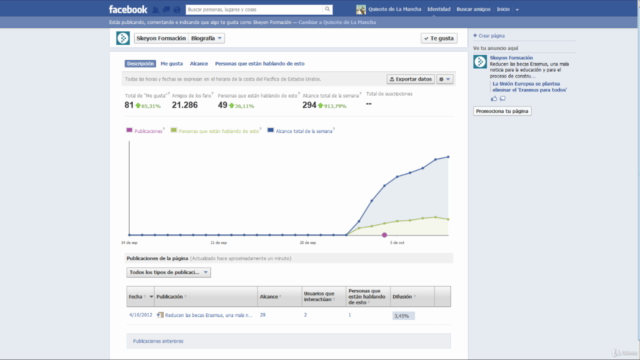The width and height of the screenshot is (640, 360).
Task: Click the plus icon beside Crear página
Action: pos(475,36)
